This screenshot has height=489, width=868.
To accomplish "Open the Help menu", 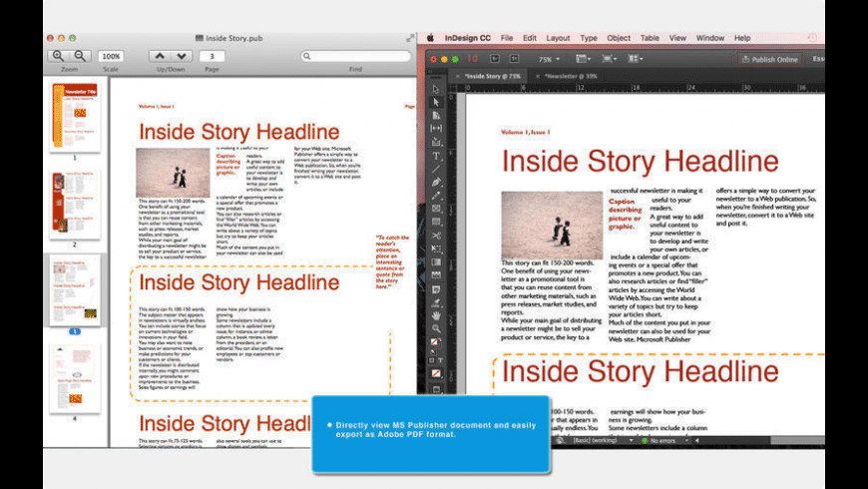I will [742, 38].
